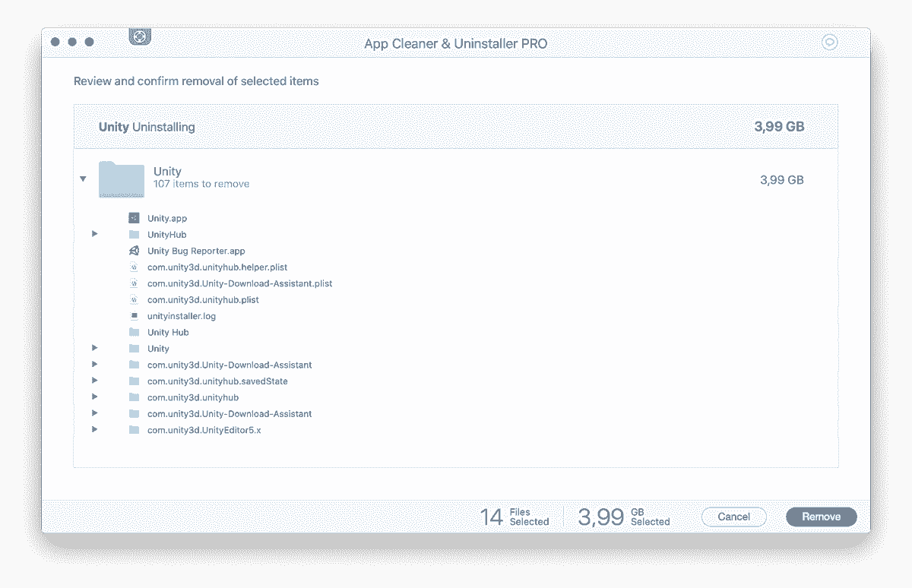This screenshot has width=912, height=588.
Task: Click the App Cleaner icon in the title bar
Action: tap(140, 36)
